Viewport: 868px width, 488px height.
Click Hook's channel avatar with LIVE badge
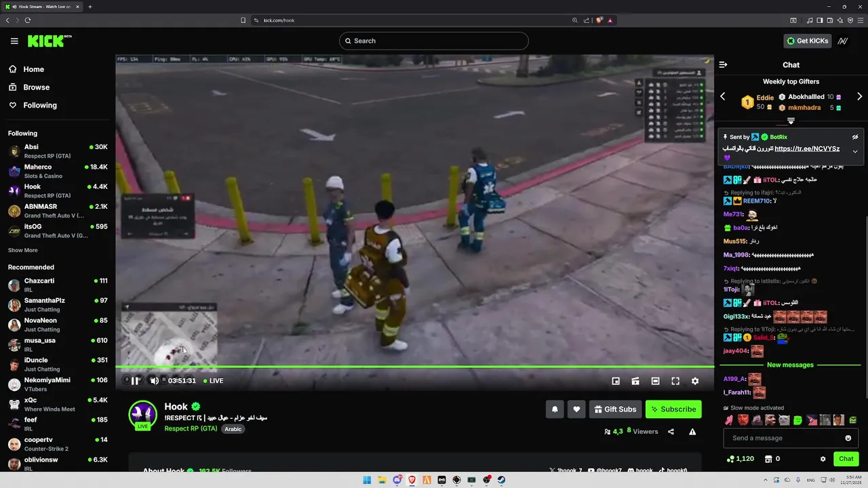(143, 415)
